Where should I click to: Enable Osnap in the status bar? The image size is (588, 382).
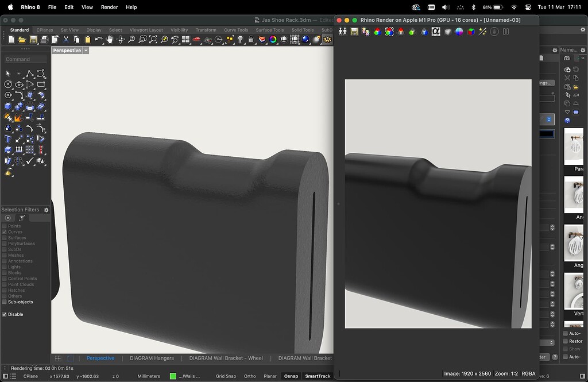click(x=291, y=376)
